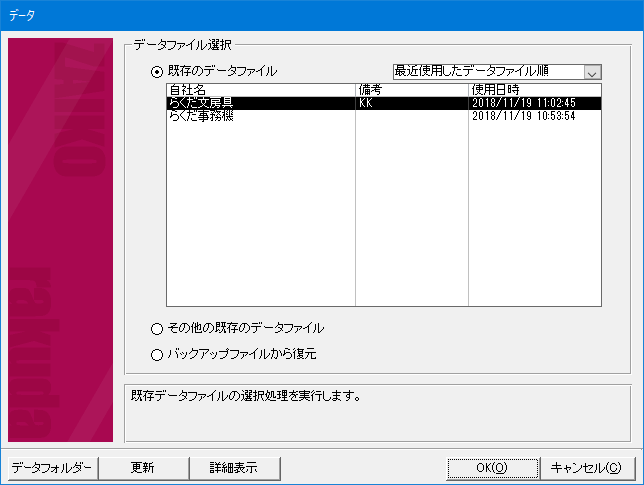Image resolution: width=644 pixels, height=485 pixels.
Task: Open the sort order dropdown arrow
Action: [592, 72]
